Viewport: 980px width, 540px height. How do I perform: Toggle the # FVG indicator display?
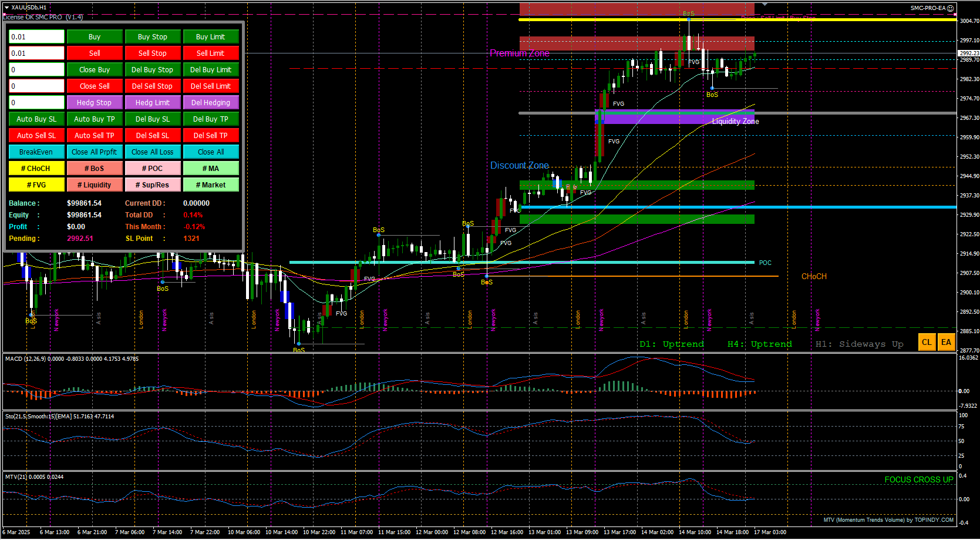pyautogui.click(x=36, y=185)
